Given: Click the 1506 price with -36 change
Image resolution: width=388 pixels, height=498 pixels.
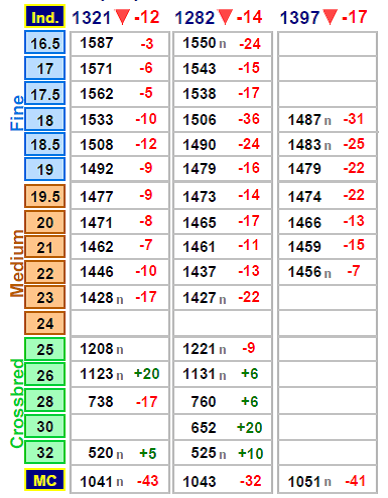Looking at the screenshot, I should pyautogui.click(x=222, y=119).
